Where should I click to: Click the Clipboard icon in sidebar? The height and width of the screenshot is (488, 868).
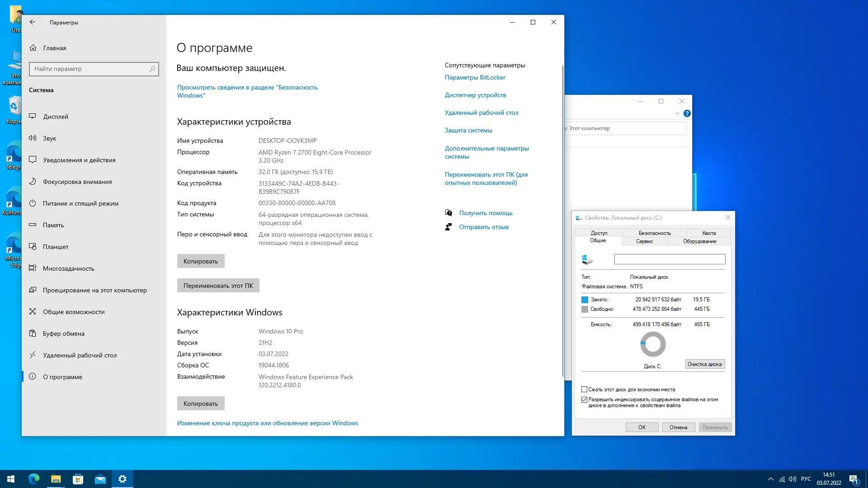point(33,333)
